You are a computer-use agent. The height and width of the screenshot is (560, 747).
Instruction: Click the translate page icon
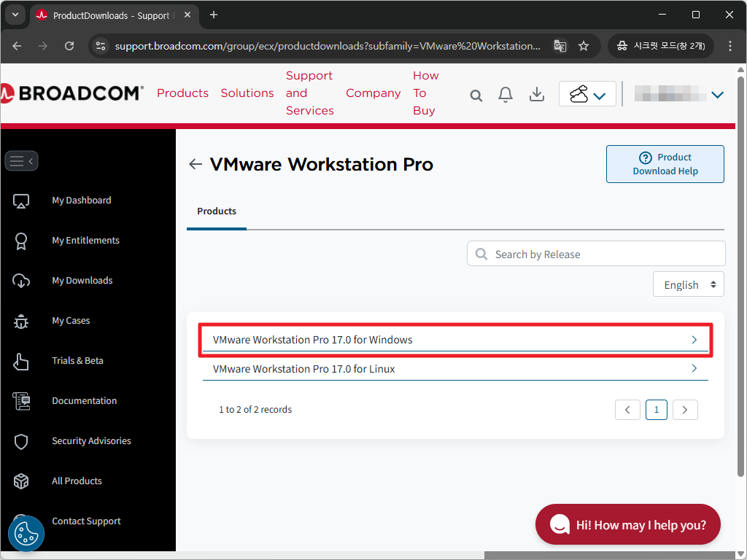pyautogui.click(x=560, y=46)
